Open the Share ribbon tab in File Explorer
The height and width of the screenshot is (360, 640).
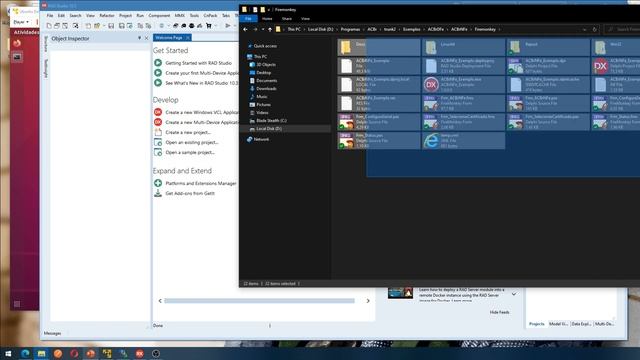(x=287, y=19)
